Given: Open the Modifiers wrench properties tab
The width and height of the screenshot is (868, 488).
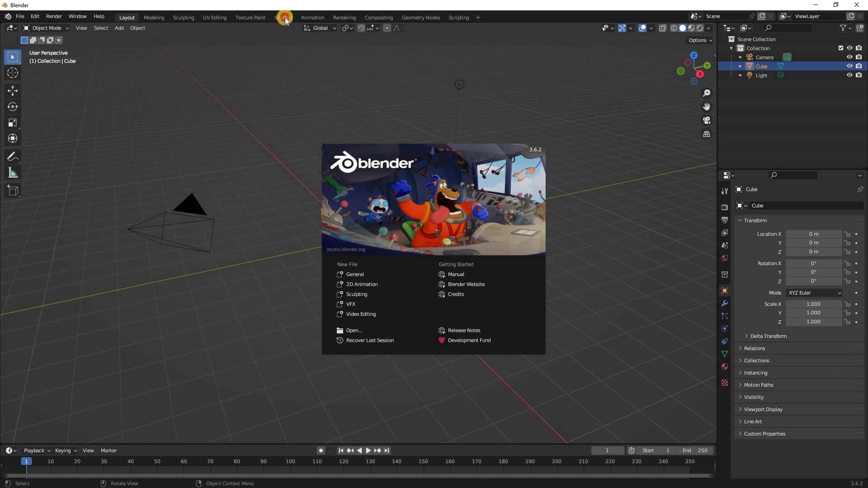Looking at the screenshot, I should tap(725, 303).
